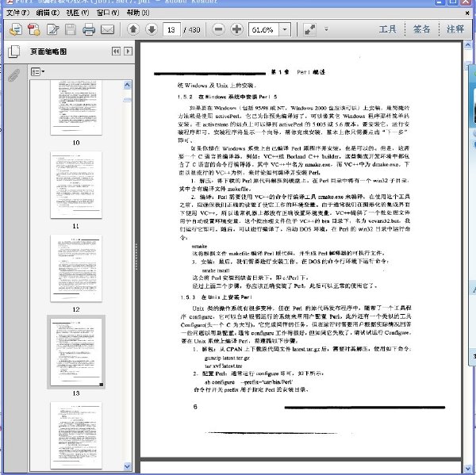
Task: Go to previous page arrow
Action: click(x=133, y=29)
